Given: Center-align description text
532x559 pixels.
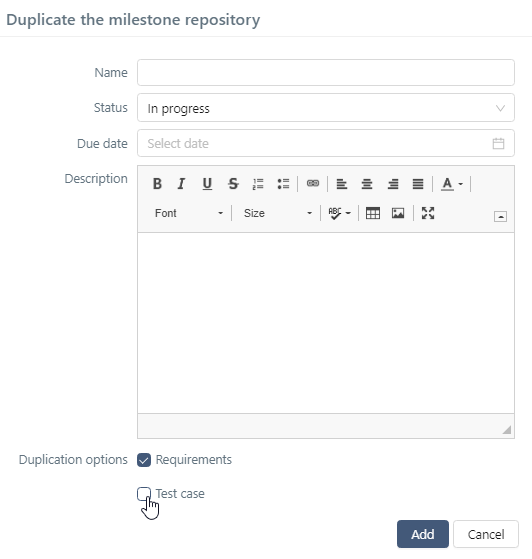Looking at the screenshot, I should coord(367,184).
